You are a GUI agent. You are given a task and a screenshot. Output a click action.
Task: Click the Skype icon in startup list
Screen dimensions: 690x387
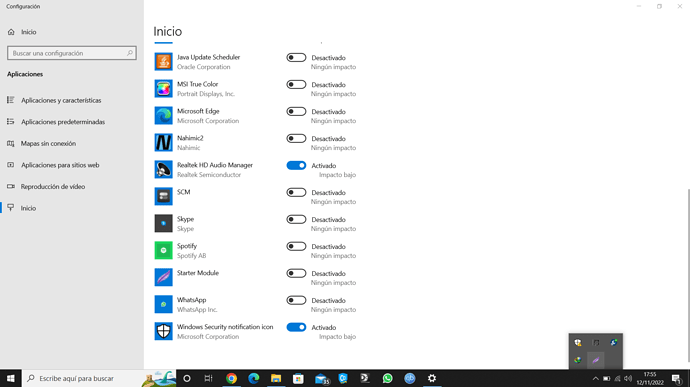(x=163, y=223)
